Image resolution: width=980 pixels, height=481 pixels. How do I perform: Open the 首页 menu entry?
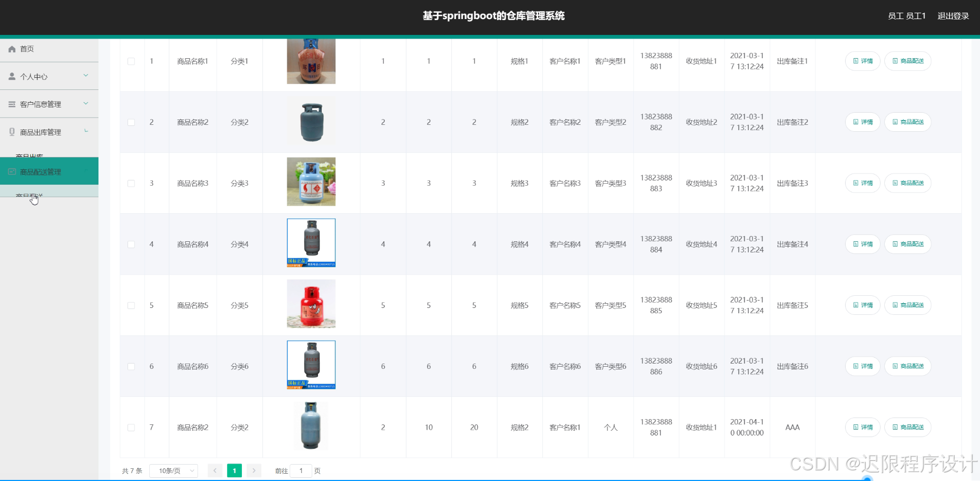26,49
